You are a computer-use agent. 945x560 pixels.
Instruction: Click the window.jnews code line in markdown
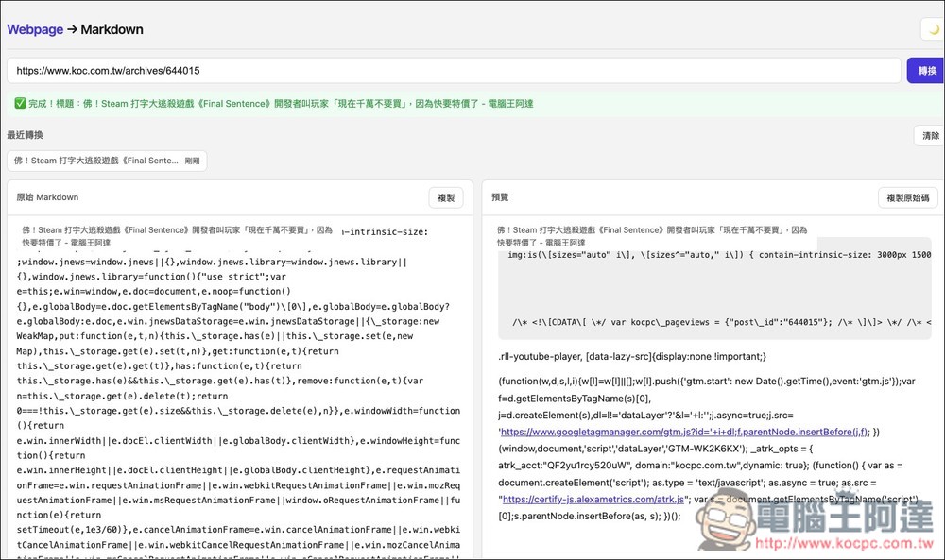coord(212,262)
